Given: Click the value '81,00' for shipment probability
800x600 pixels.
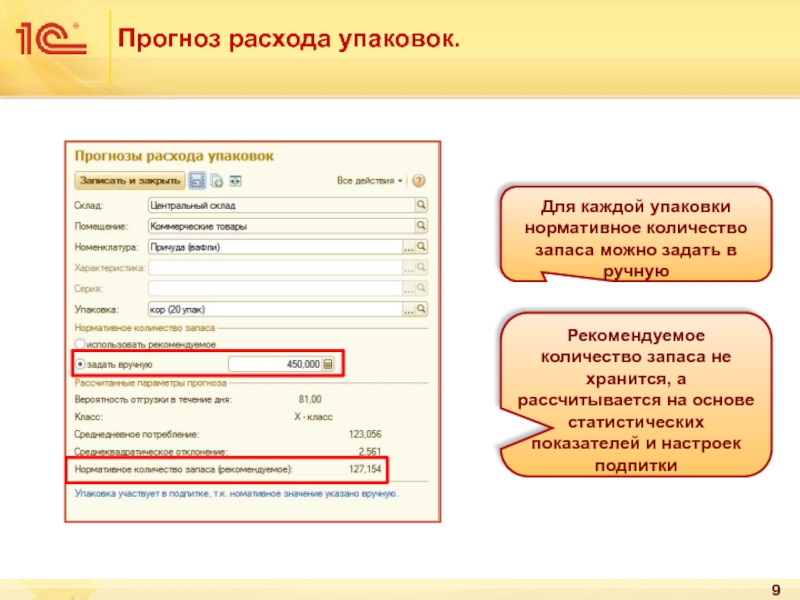Looking at the screenshot, I should 310,399.
